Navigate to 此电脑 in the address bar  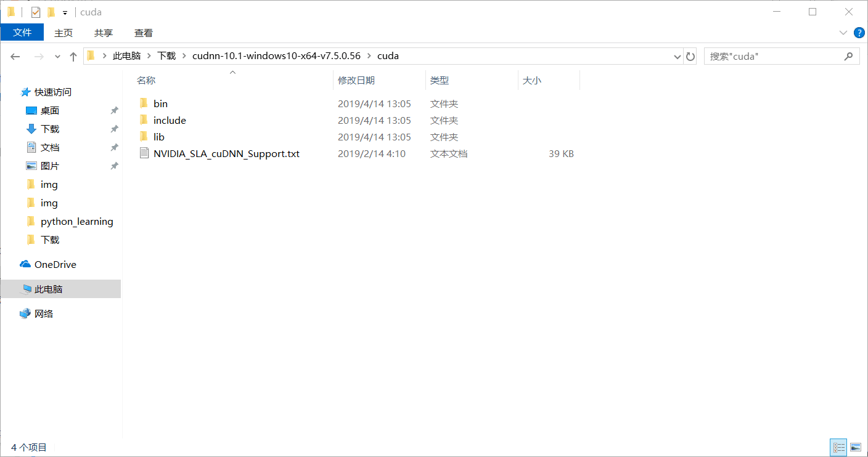pyautogui.click(x=126, y=56)
